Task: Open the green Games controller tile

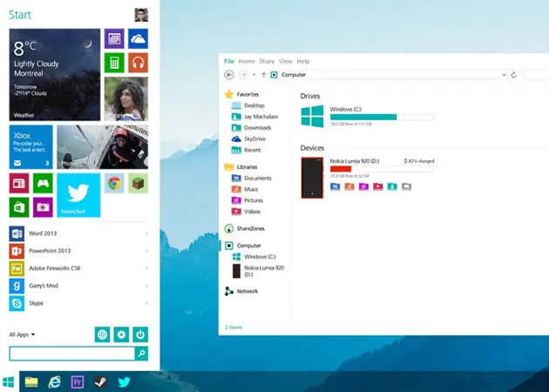Action: pos(43,183)
